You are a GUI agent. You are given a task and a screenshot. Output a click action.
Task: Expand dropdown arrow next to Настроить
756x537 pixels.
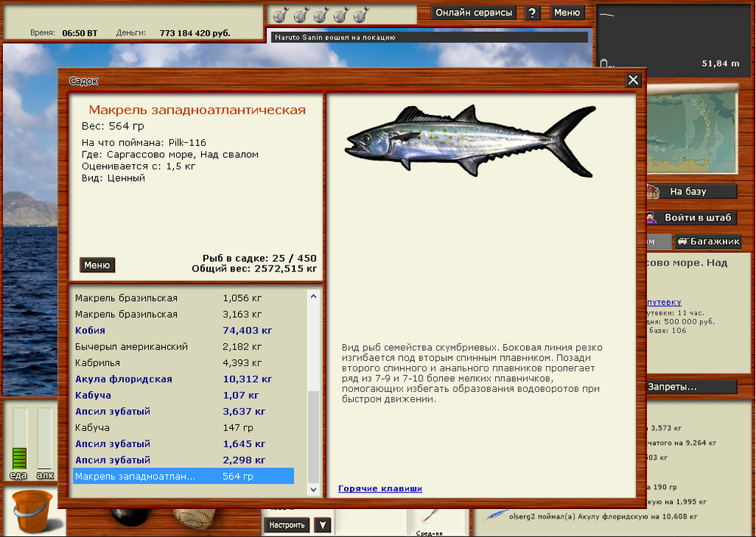[x=323, y=525]
